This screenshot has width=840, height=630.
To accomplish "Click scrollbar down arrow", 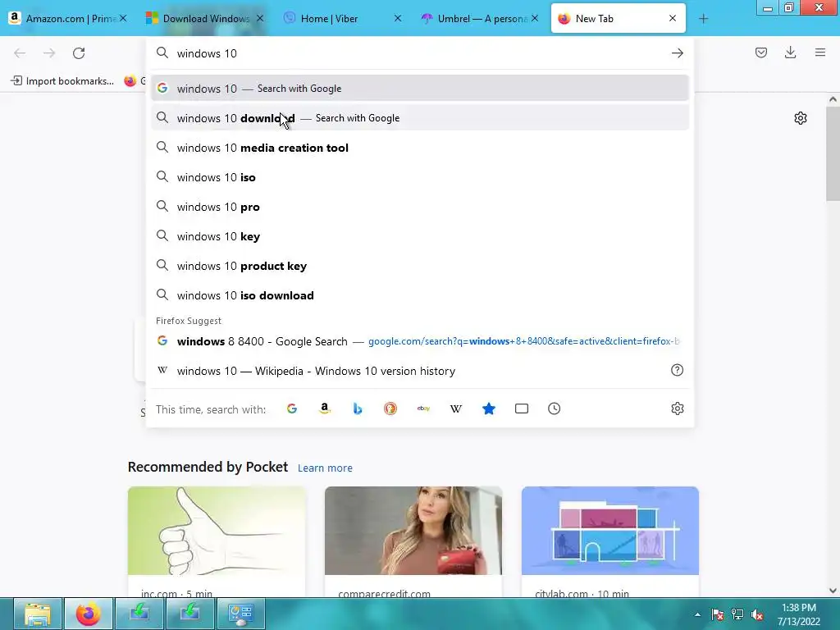I will [x=833, y=591].
